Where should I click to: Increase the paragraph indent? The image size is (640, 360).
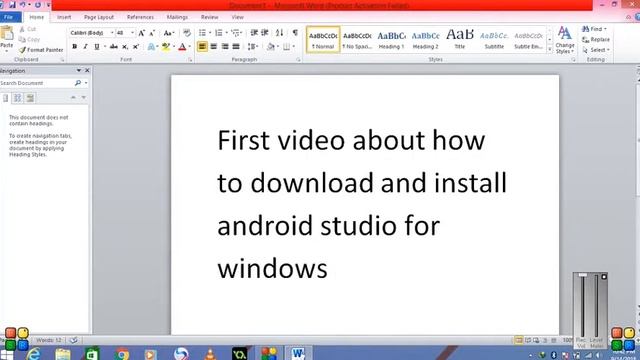(264, 33)
